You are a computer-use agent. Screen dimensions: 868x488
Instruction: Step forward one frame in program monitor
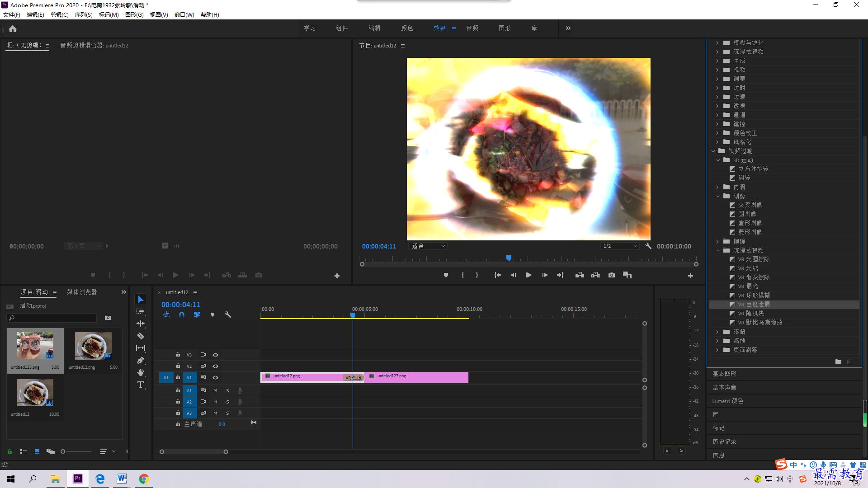pos(545,275)
